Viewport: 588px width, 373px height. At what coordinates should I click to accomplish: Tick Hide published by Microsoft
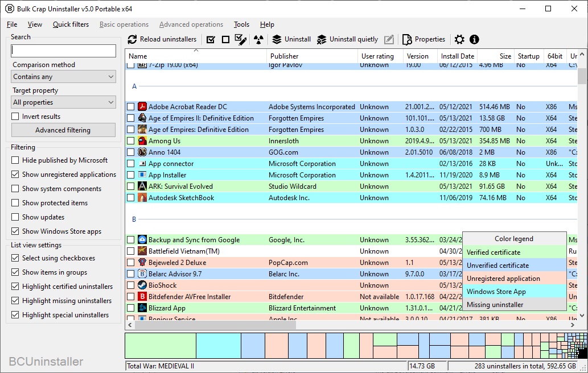[15, 160]
